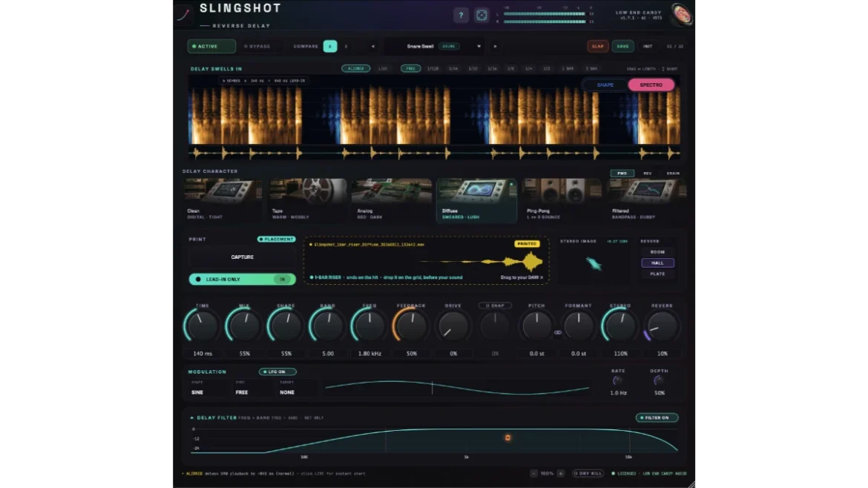Go to previous preset arrow
The height and width of the screenshot is (488, 868).
(x=373, y=47)
